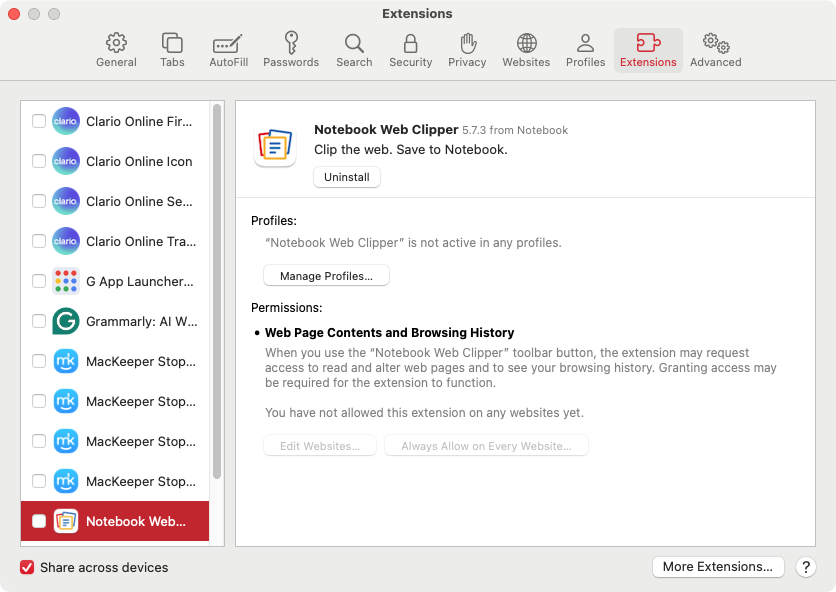Click the Uninstall button
Image resolution: width=836 pixels, height=592 pixels.
346,177
